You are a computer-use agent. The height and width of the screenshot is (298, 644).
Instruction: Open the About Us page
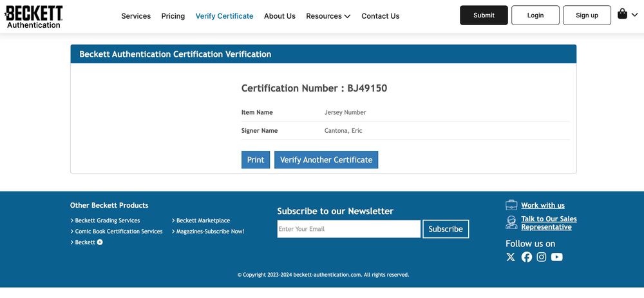point(279,16)
